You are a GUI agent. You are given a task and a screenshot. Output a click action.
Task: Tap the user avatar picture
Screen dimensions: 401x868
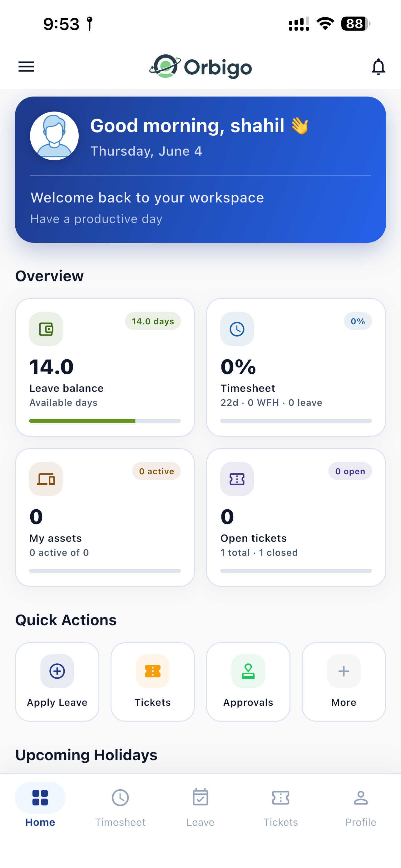point(54,136)
